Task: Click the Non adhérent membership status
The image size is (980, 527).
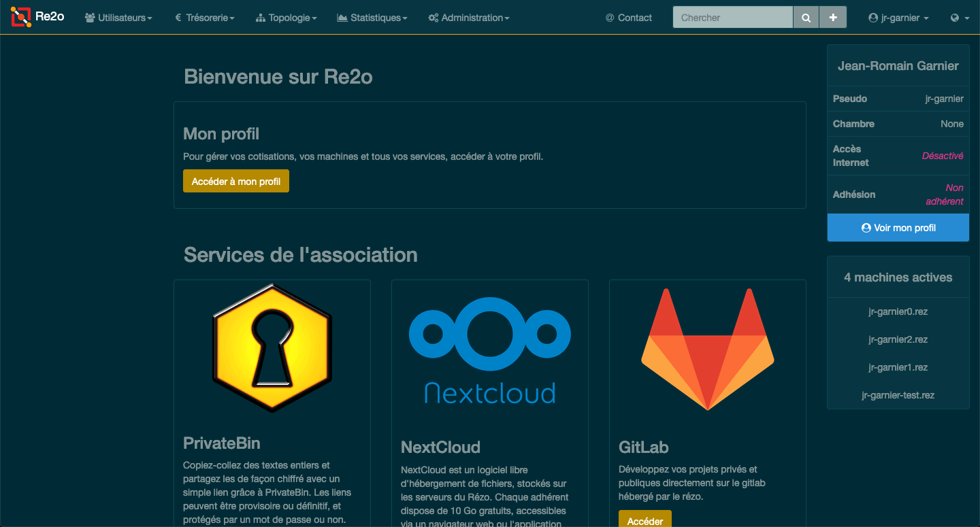Action: pyautogui.click(x=945, y=194)
